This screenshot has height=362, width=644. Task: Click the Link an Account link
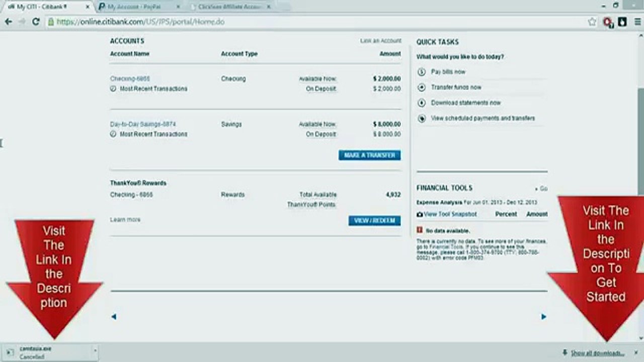[381, 41]
